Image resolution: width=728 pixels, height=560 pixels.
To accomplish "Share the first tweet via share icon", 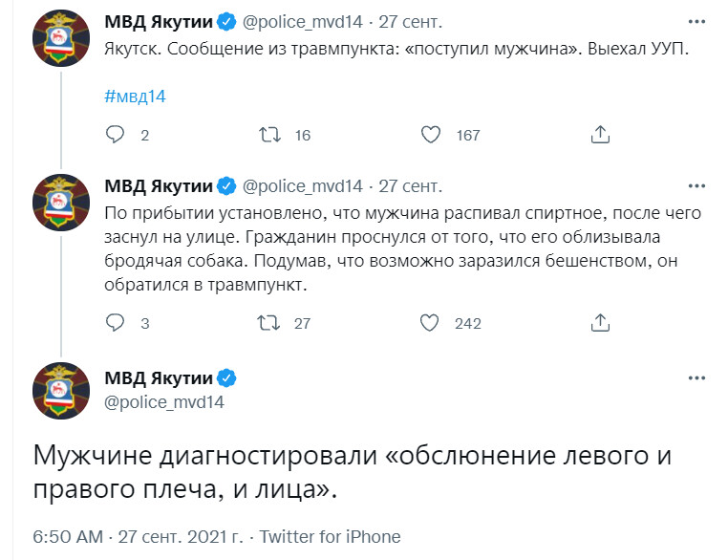I will [x=600, y=135].
